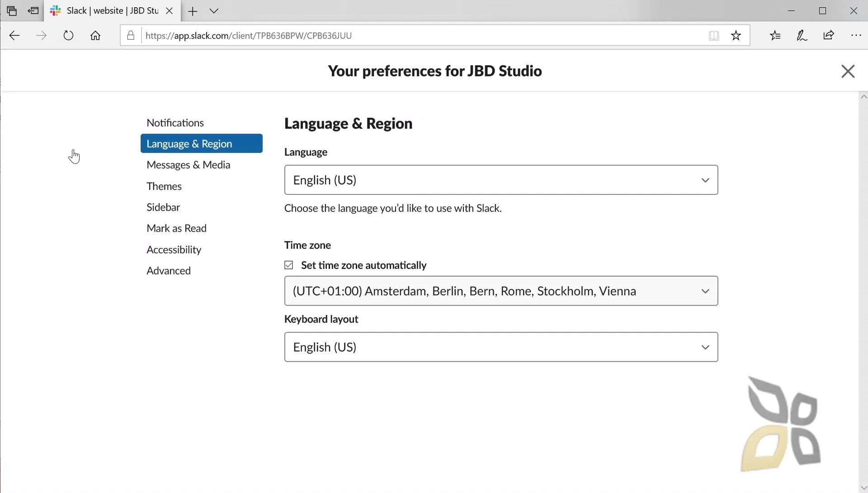Add page to favorites star
868x493 pixels.
(x=736, y=35)
